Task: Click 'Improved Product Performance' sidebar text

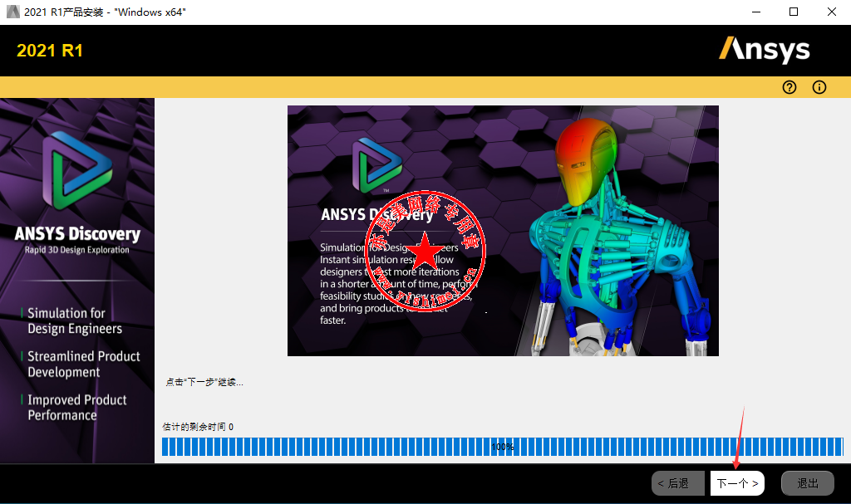Action: [x=77, y=408]
